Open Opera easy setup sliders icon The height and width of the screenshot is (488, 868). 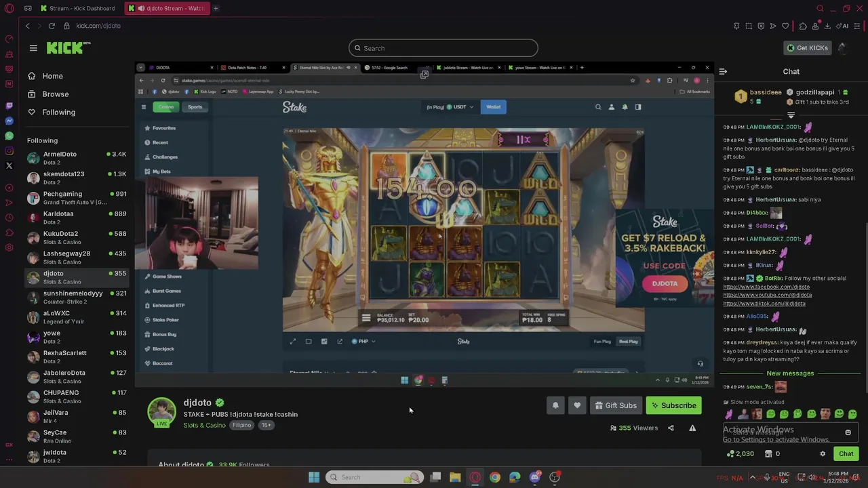[x=857, y=26]
